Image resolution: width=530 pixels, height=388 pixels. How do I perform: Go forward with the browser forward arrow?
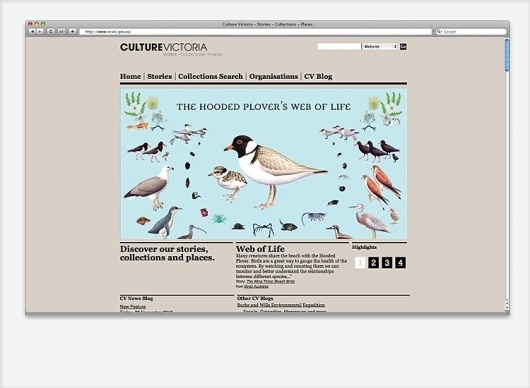40,31
